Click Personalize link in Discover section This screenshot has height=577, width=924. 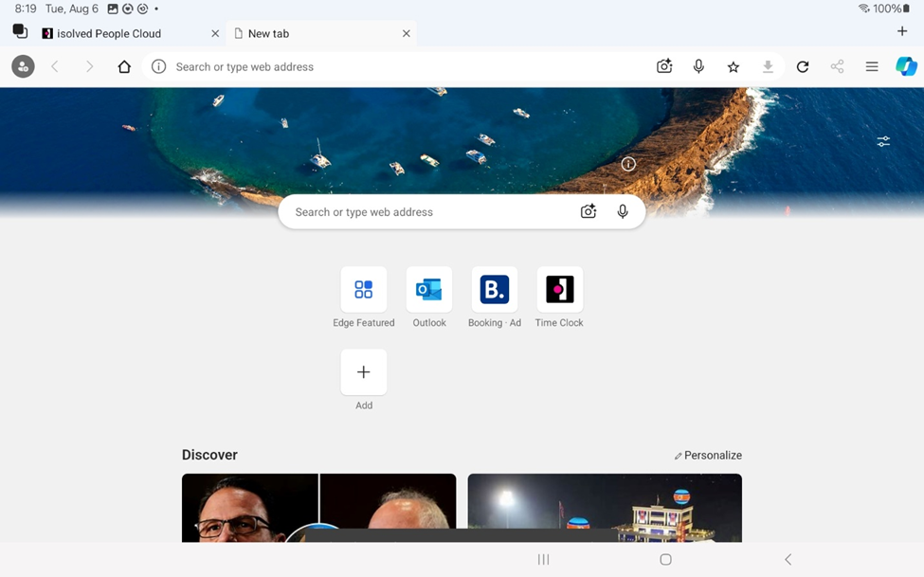[x=708, y=456]
